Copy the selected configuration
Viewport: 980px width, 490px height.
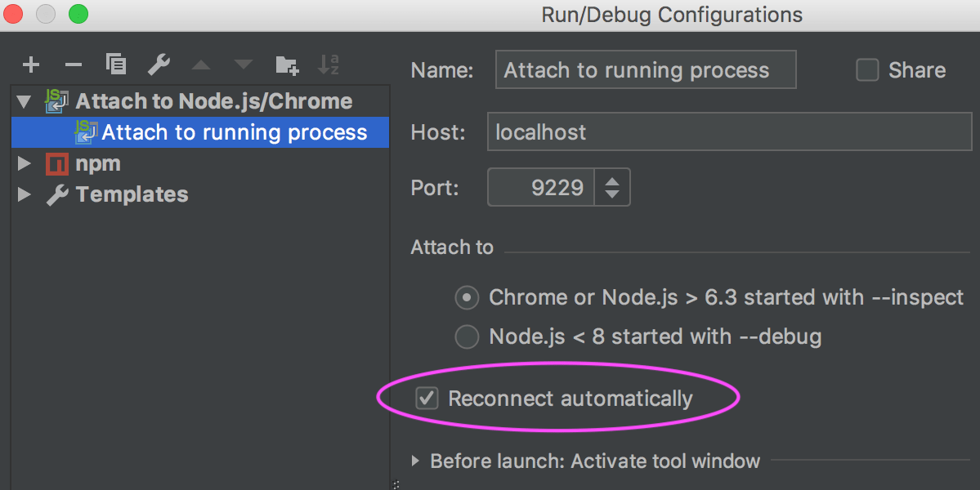click(116, 64)
